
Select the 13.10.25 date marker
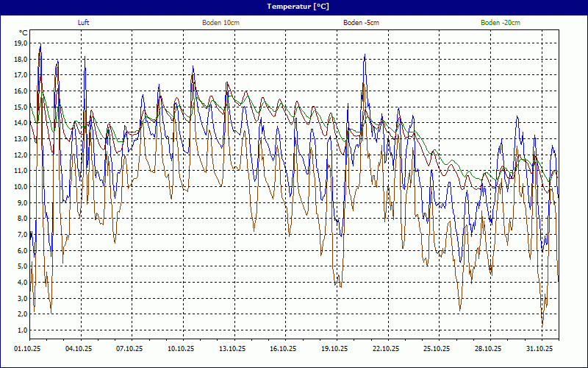(232, 349)
